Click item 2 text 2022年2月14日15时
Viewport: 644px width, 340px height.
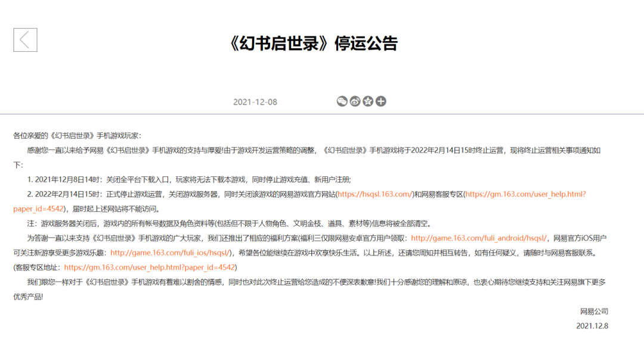click(68, 194)
